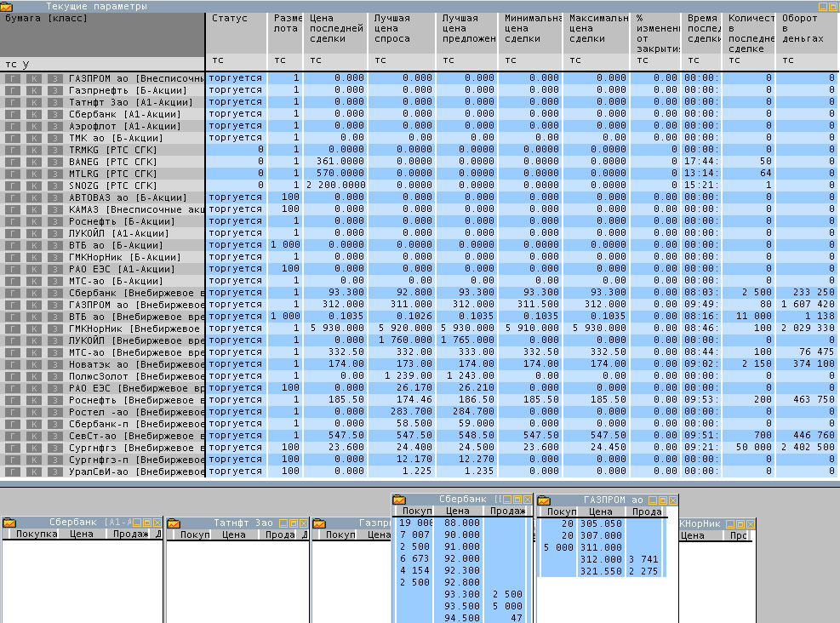Click the З button for КАМАЗ row

[55, 209]
